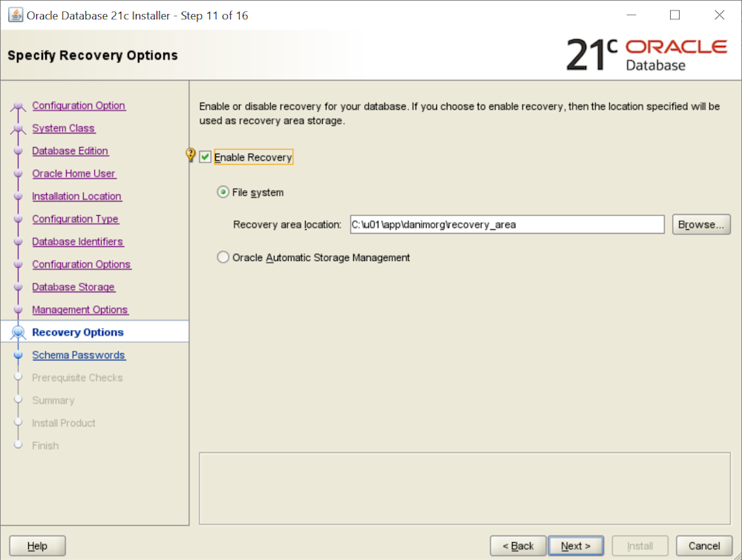Click the Schema Passwords step bullet icon
The image size is (742, 560).
[19, 355]
